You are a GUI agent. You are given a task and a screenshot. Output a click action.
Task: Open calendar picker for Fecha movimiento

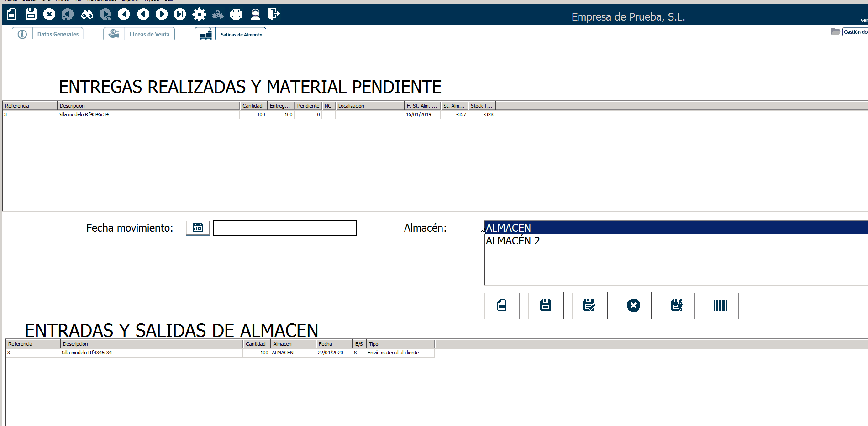(198, 228)
